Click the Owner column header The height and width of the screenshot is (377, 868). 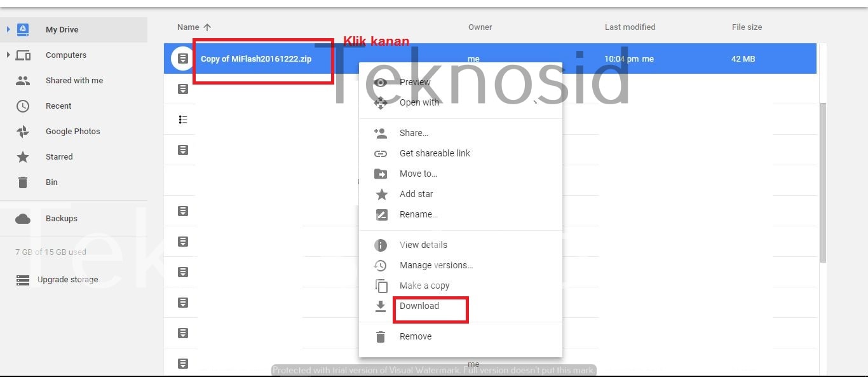coord(480,27)
